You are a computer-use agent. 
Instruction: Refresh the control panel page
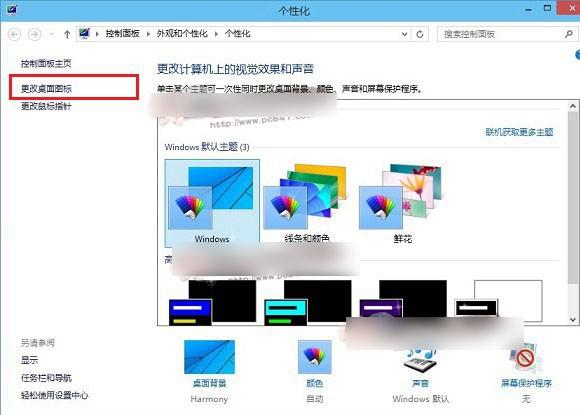click(420, 34)
